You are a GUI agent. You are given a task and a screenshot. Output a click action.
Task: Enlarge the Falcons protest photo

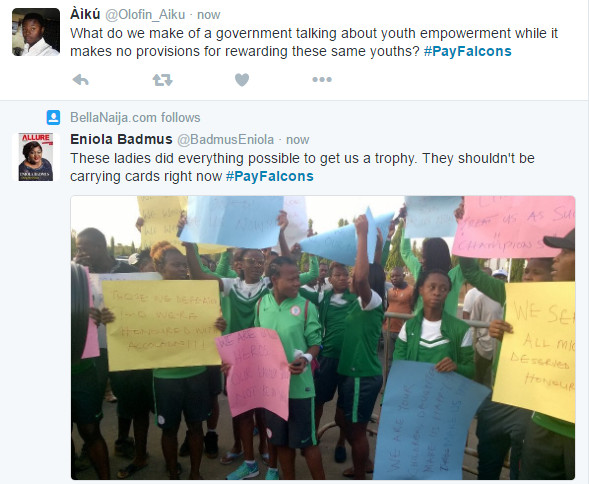click(323, 337)
